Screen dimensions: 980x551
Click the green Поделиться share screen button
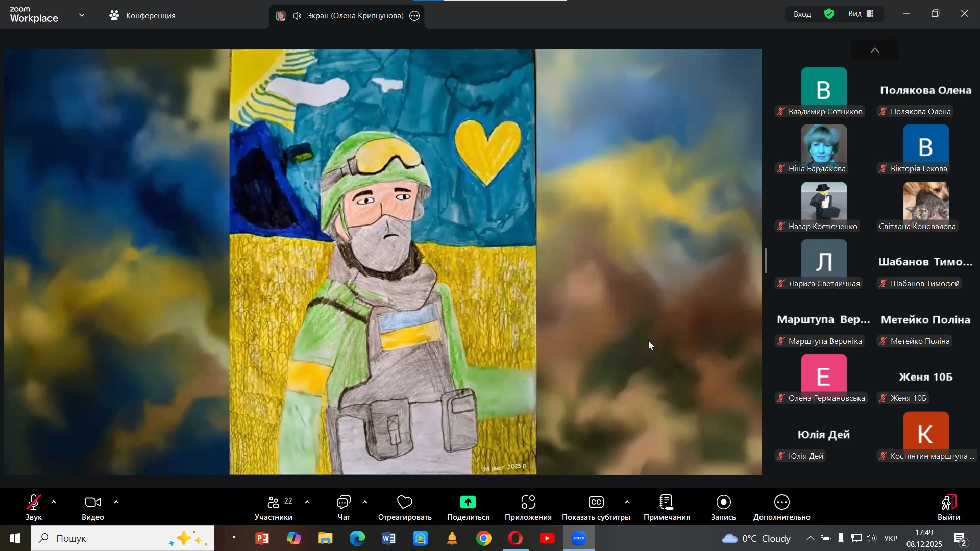468,503
